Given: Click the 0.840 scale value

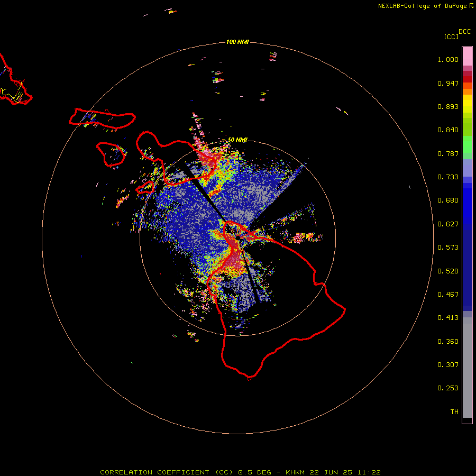Looking at the screenshot, I should [x=448, y=130].
